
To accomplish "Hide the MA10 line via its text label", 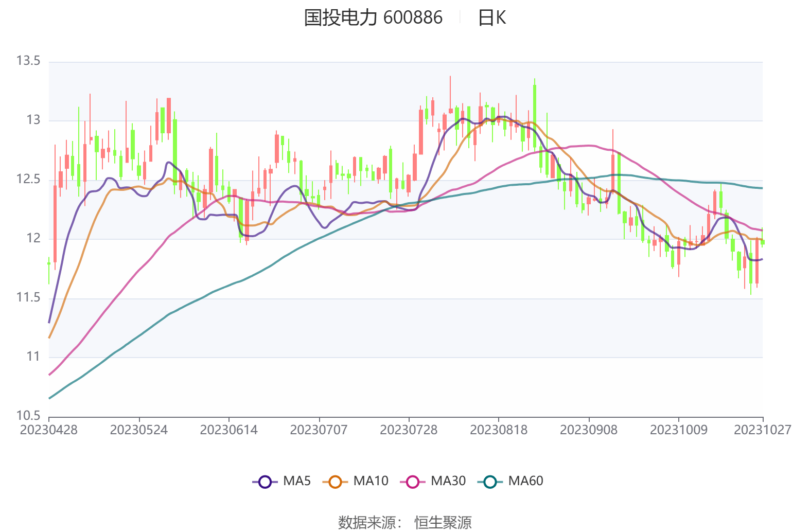I will (371, 481).
